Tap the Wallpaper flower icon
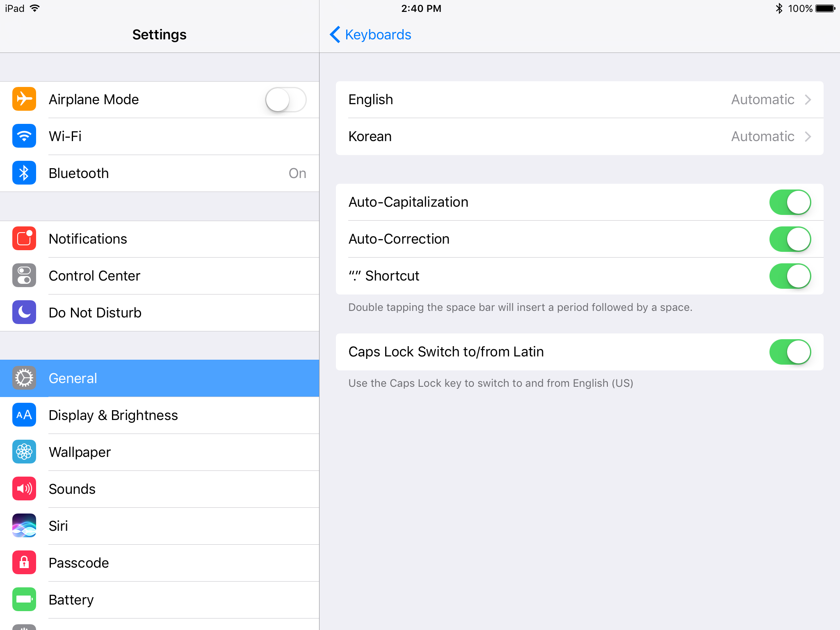The width and height of the screenshot is (840, 630). click(24, 452)
